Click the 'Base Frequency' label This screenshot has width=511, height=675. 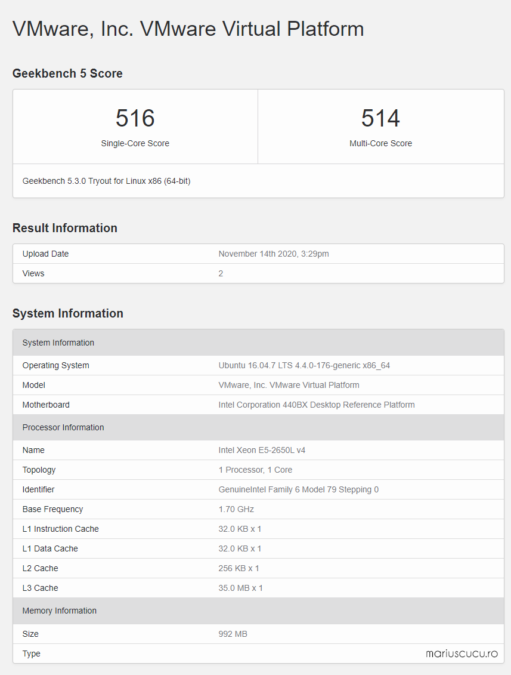pos(53,509)
